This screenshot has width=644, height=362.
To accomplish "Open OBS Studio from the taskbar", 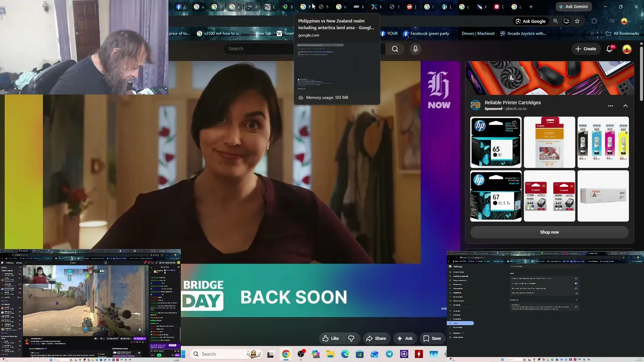I will [301, 354].
